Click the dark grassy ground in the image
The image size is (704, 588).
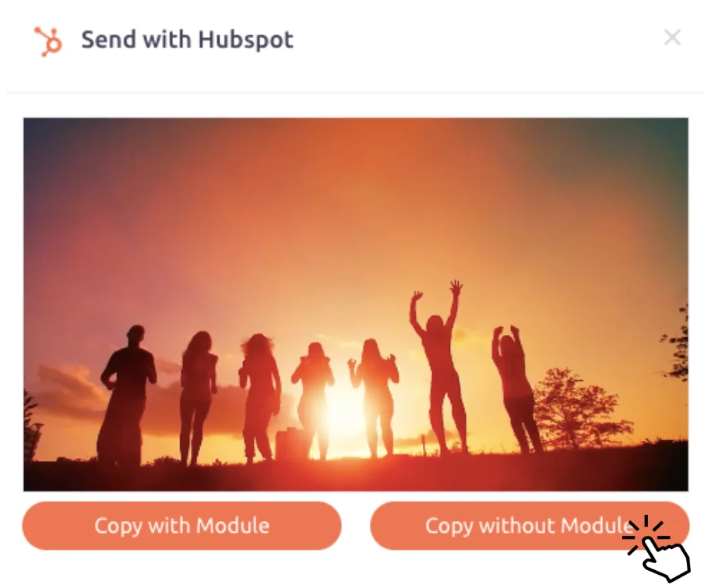coord(356,474)
